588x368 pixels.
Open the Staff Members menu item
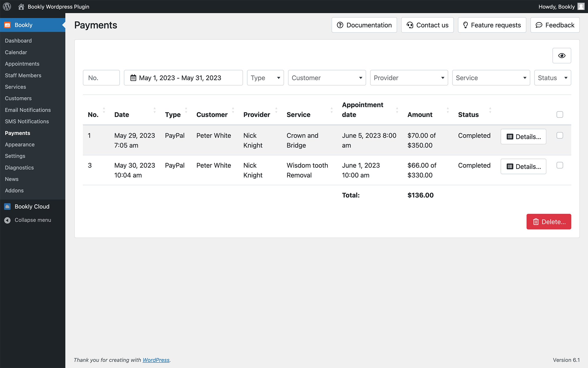[x=23, y=75]
